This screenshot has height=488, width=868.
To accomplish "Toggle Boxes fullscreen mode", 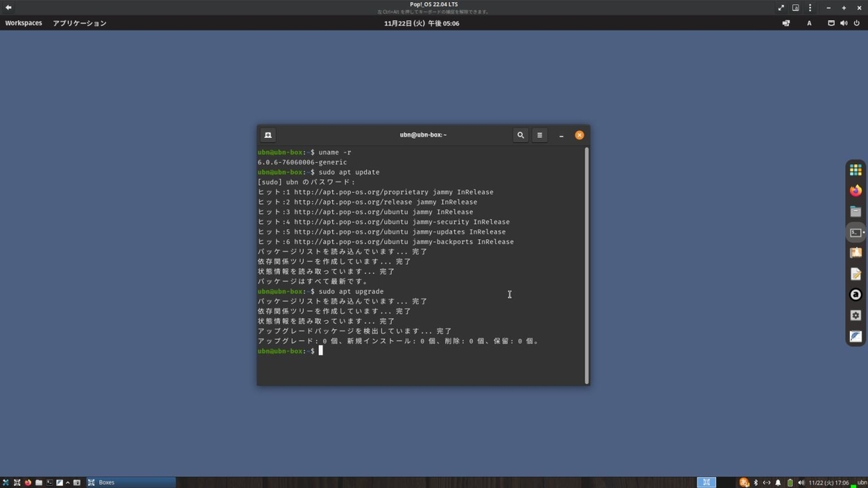I will (781, 7).
